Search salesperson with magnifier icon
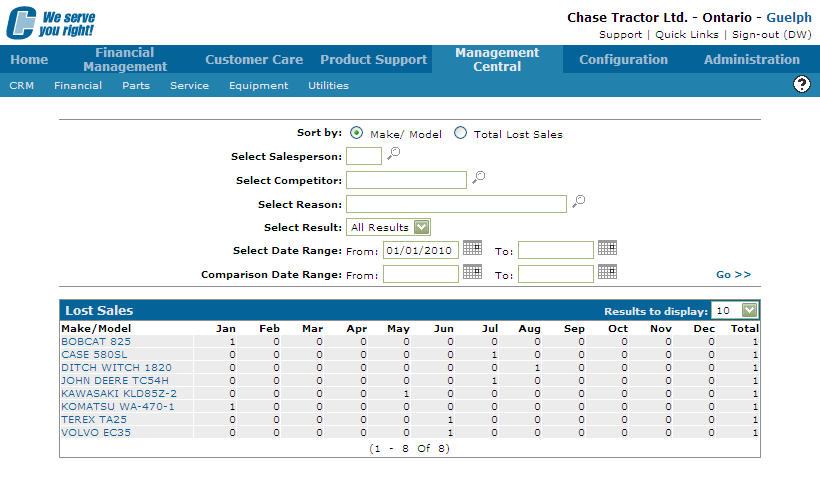This screenshot has height=479, width=820. point(393,153)
